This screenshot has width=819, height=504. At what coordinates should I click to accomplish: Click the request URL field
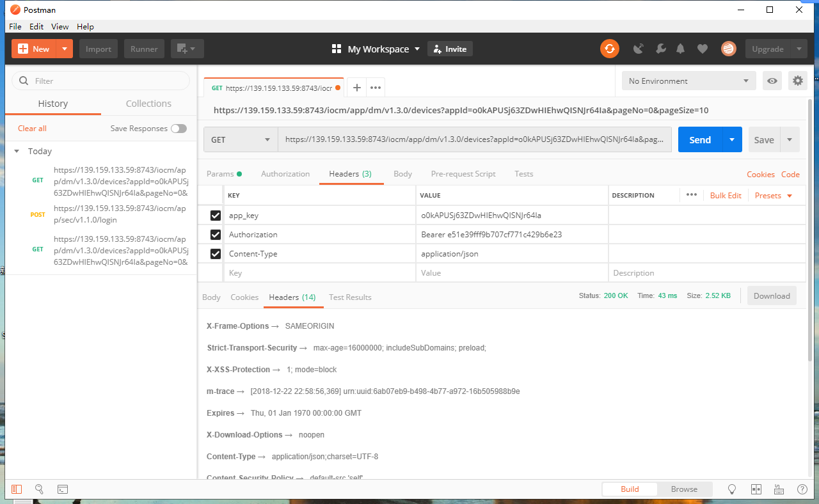(x=475, y=139)
